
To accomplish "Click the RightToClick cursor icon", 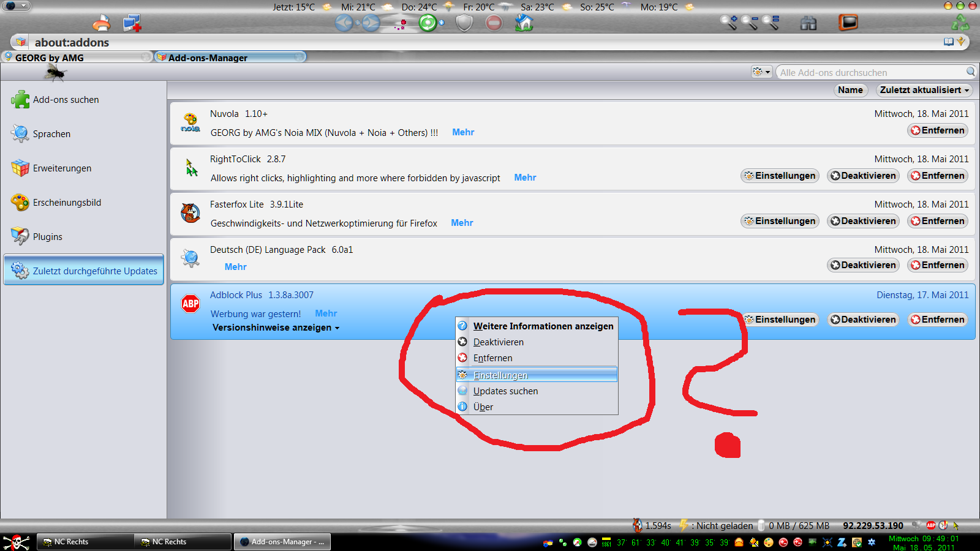I will (x=191, y=168).
